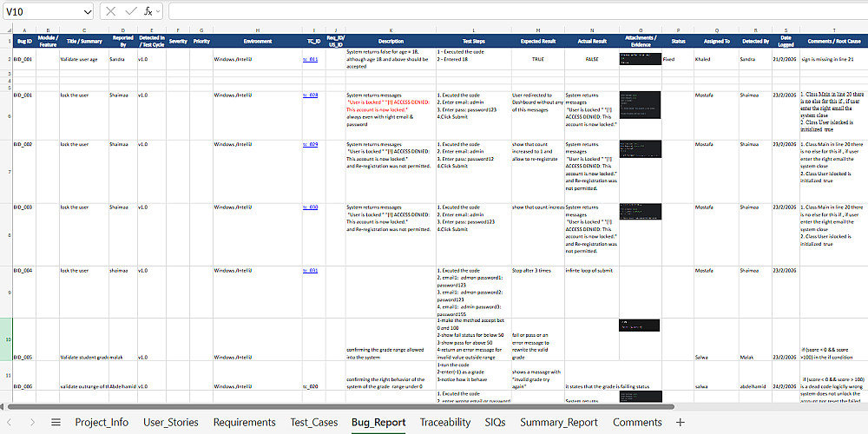Switch to the User_Stories sheet tab
Image resolution: width=868 pixels, height=434 pixels.
[x=170, y=423]
